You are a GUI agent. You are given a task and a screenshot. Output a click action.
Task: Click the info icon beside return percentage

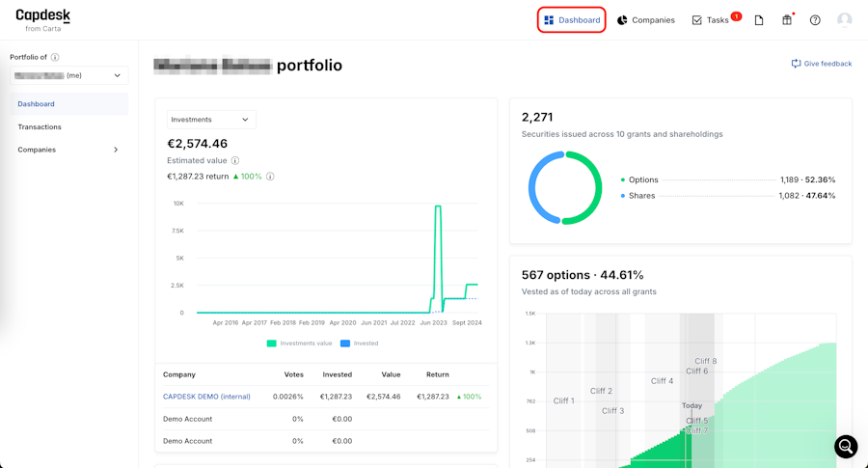[x=270, y=177]
